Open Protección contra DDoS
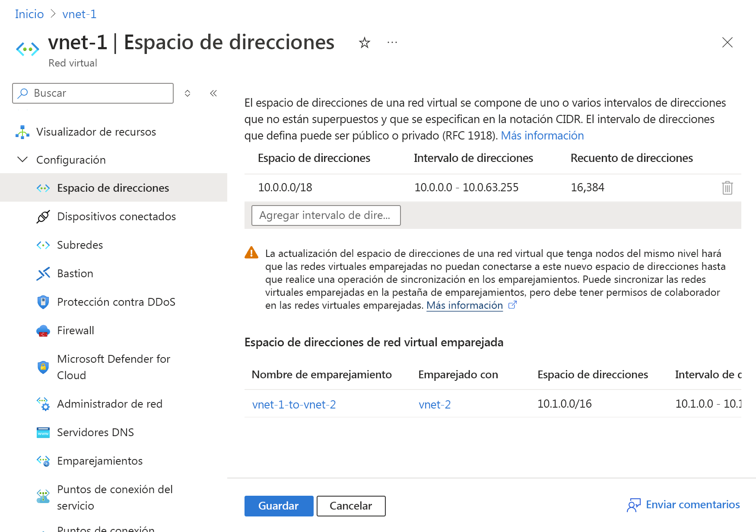The image size is (756, 532). [117, 302]
